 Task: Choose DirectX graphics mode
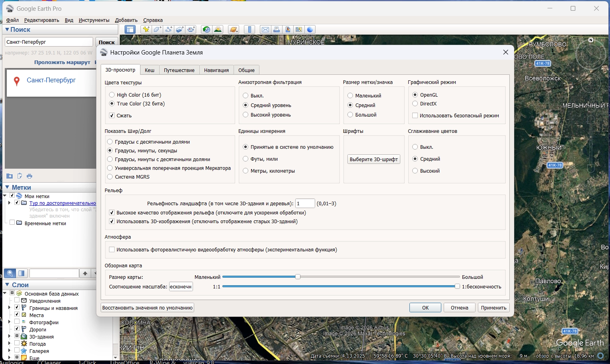point(415,103)
